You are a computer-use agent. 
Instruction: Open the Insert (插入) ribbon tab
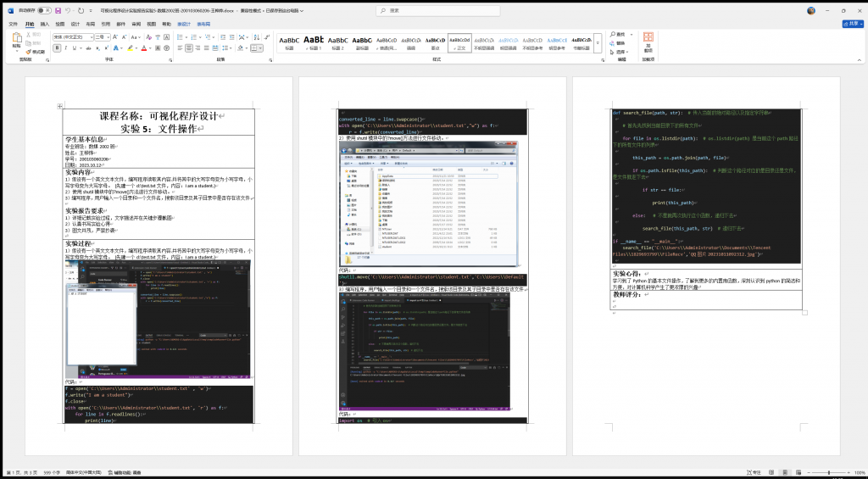point(45,24)
